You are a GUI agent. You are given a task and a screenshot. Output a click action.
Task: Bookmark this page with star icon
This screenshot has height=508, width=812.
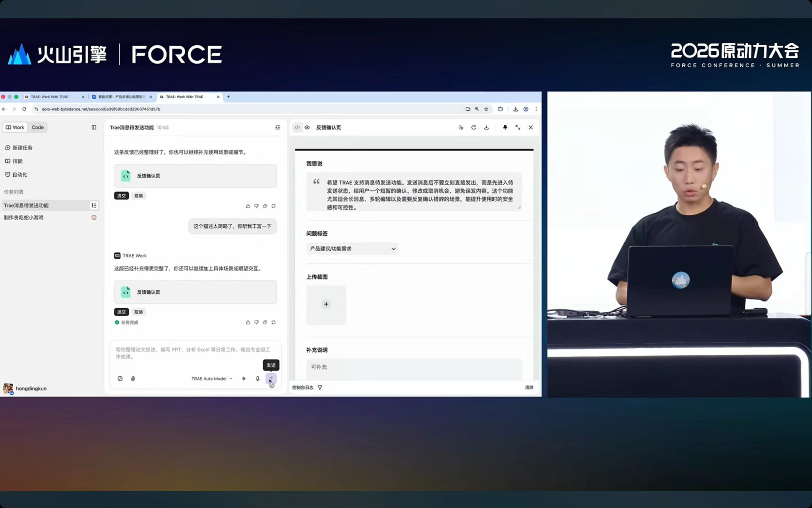coord(486,109)
